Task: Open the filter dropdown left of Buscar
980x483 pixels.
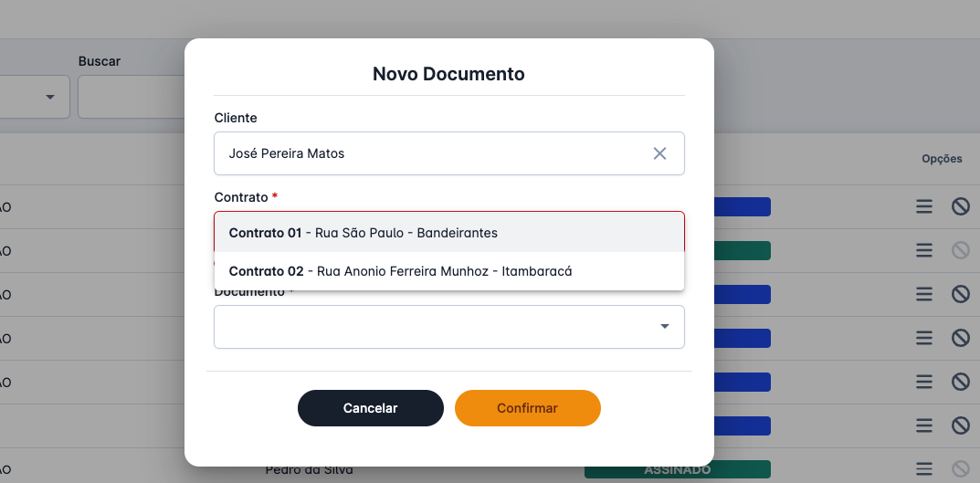Action: pyautogui.click(x=37, y=97)
